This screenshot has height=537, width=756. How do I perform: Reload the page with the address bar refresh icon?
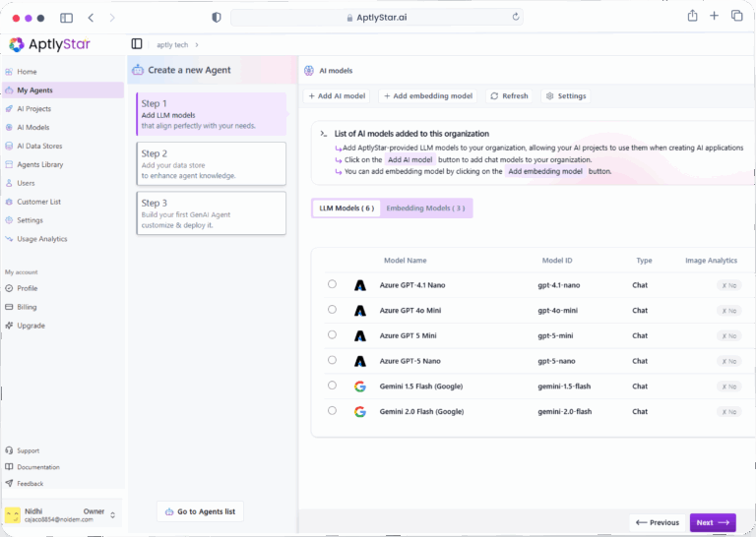point(516,17)
